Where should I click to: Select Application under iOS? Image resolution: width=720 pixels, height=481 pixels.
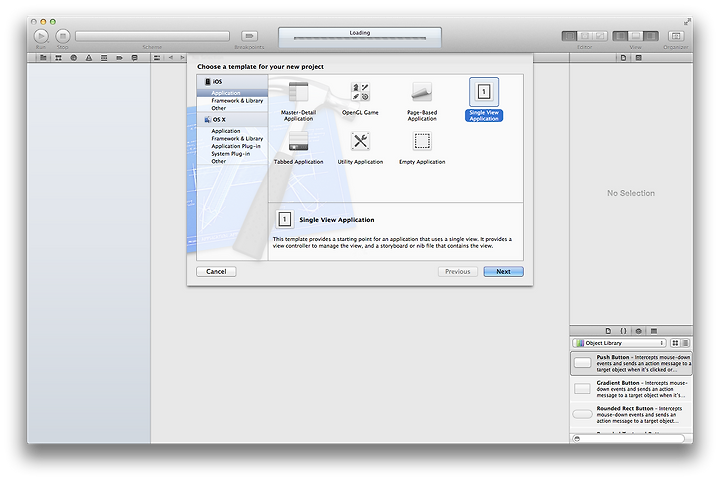[232, 93]
